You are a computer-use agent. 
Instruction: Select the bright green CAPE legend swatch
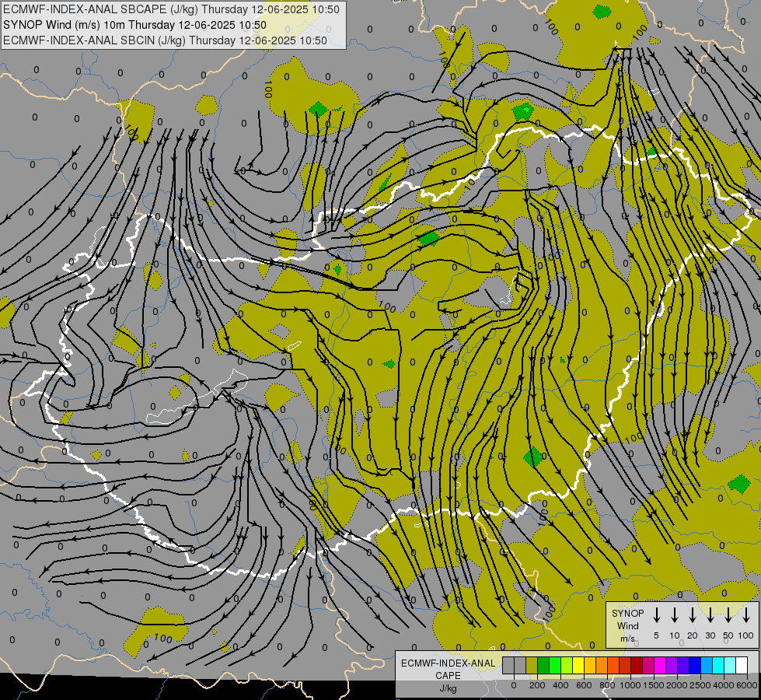(x=555, y=665)
